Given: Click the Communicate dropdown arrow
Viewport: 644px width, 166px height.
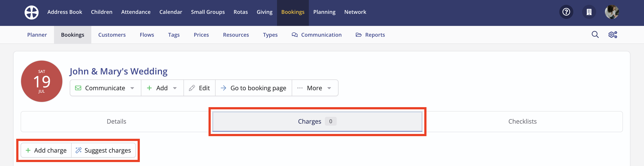Looking at the screenshot, I should coord(132,88).
